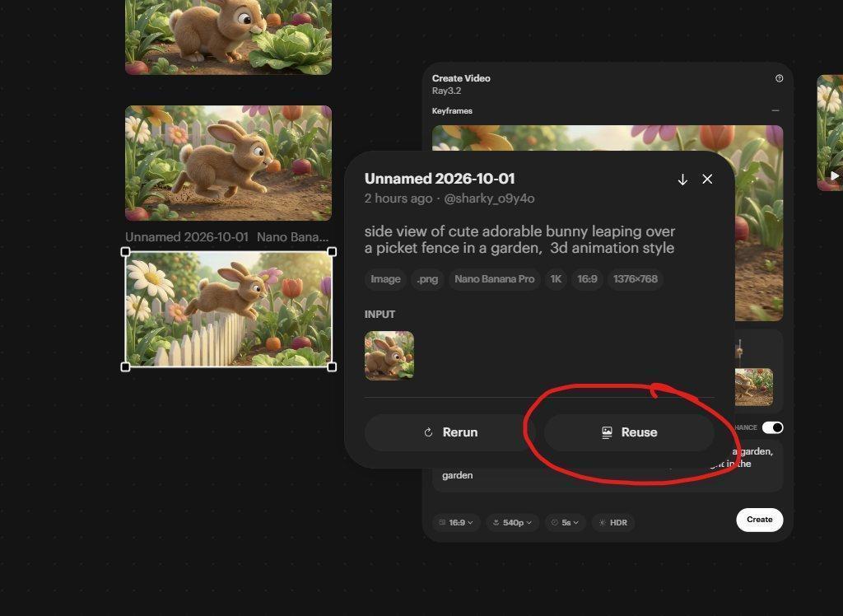Play the video thumbnail at right edge
Screen dimensions: 843x616
pos(835,175)
